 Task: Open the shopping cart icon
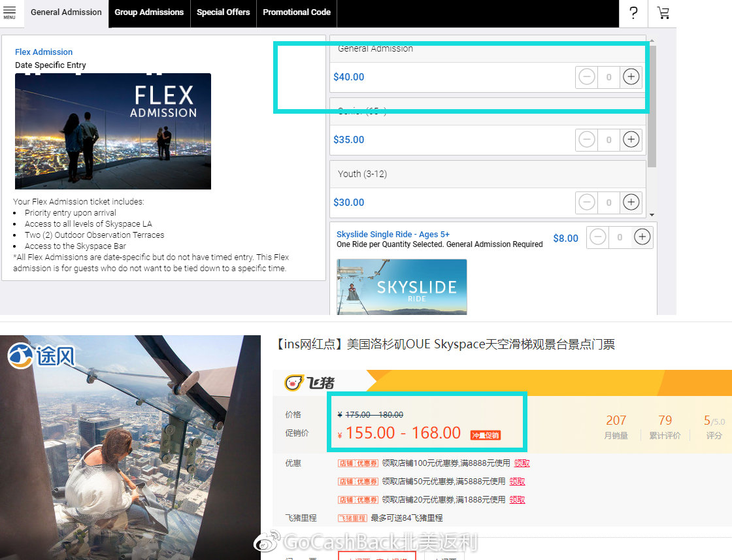click(x=663, y=12)
